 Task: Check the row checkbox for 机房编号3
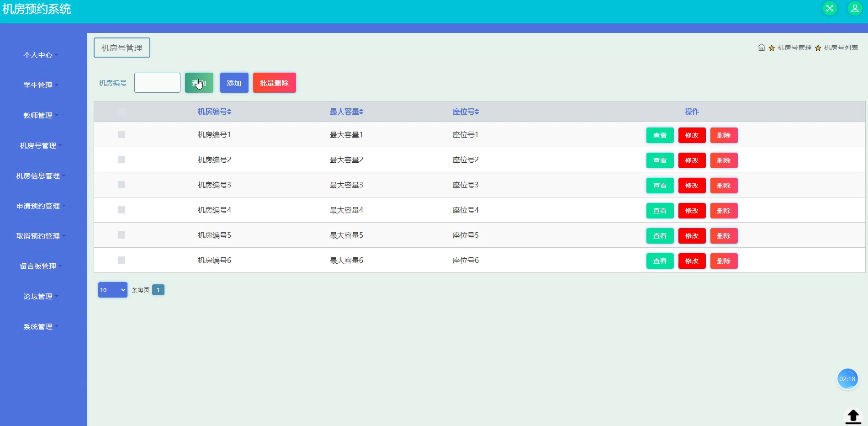(122, 185)
